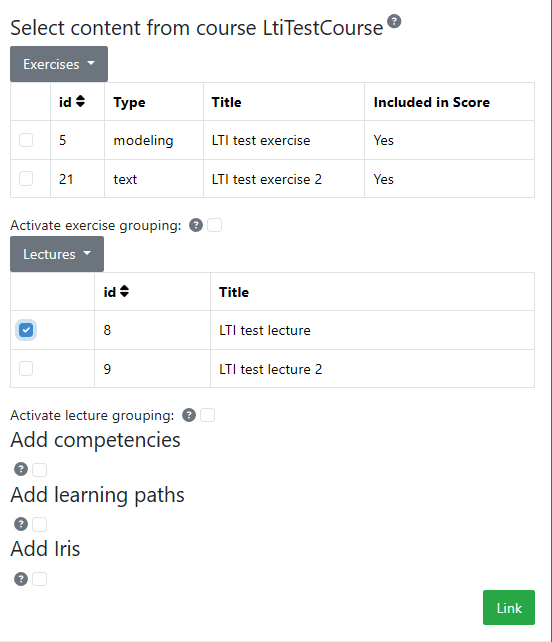This screenshot has height=642, width=552.
Task: Check the modeling exercise with id 5
Action: [26, 140]
